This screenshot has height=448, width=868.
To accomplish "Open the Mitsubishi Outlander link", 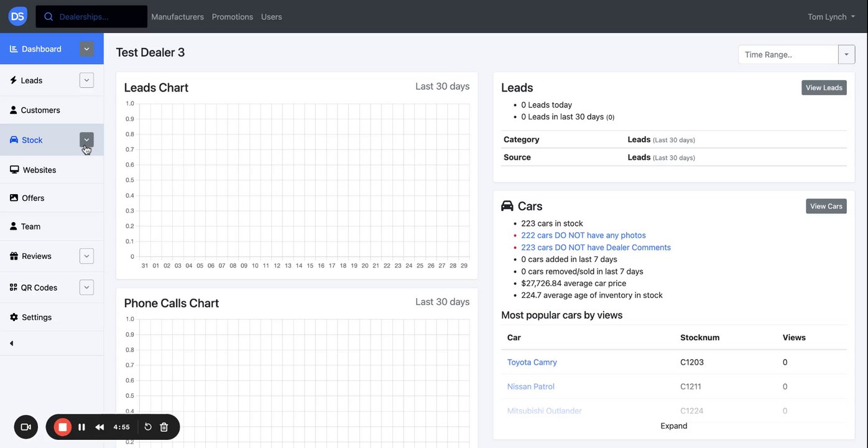I will pos(545,411).
